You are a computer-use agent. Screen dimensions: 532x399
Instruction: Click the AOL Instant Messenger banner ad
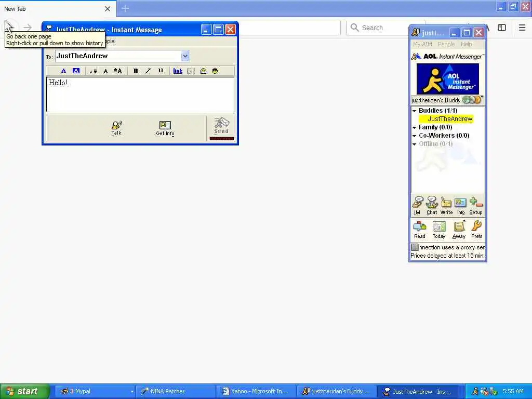tap(447, 79)
